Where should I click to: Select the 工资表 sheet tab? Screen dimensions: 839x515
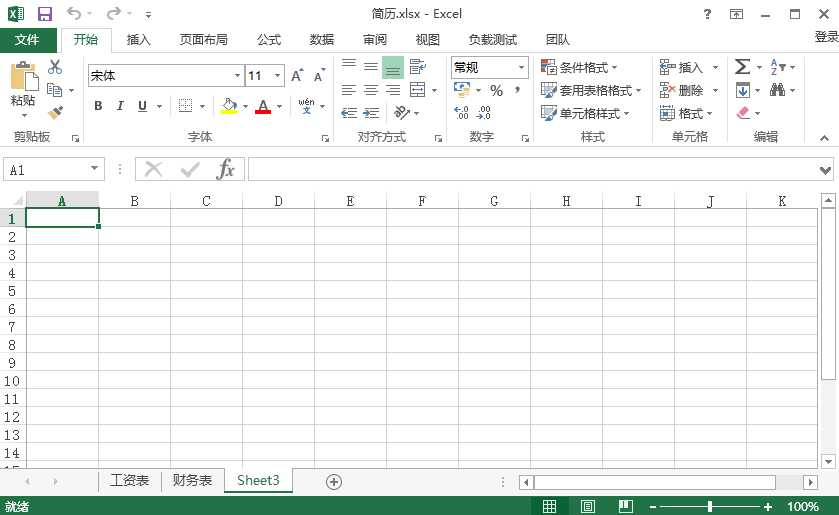[x=129, y=480]
